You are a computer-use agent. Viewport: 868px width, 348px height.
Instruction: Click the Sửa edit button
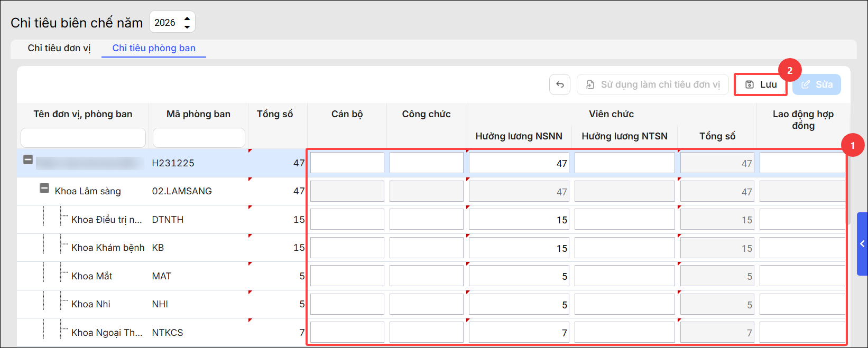click(x=817, y=84)
